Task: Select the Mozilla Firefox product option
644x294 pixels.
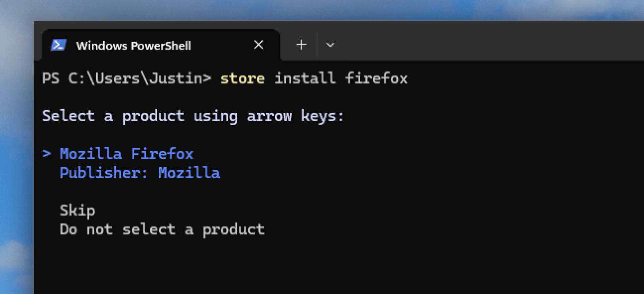Action: coord(126,153)
